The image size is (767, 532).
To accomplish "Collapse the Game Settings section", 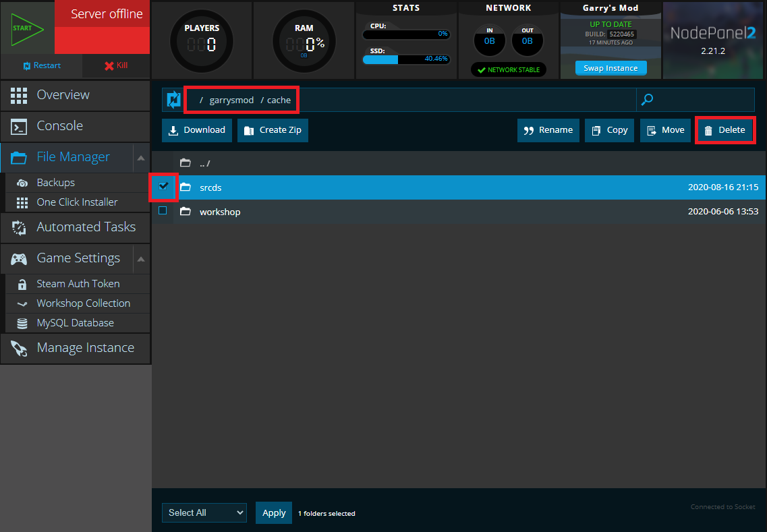I will (x=140, y=259).
